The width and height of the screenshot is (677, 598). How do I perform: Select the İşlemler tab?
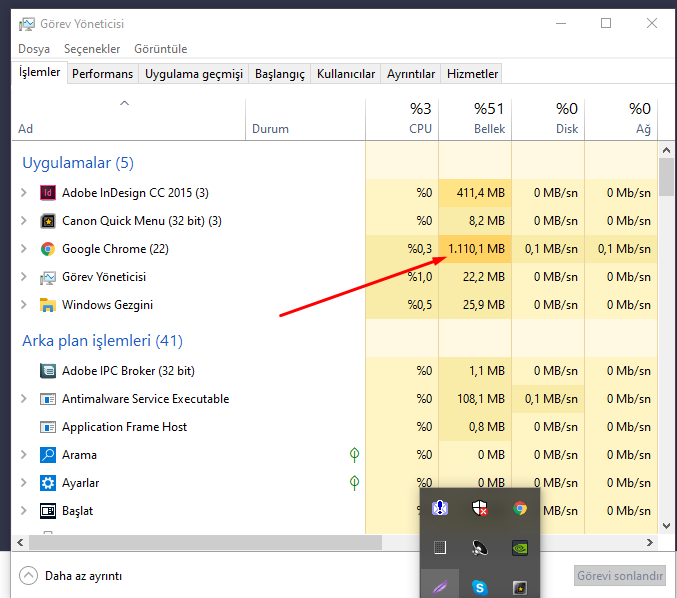coord(39,72)
